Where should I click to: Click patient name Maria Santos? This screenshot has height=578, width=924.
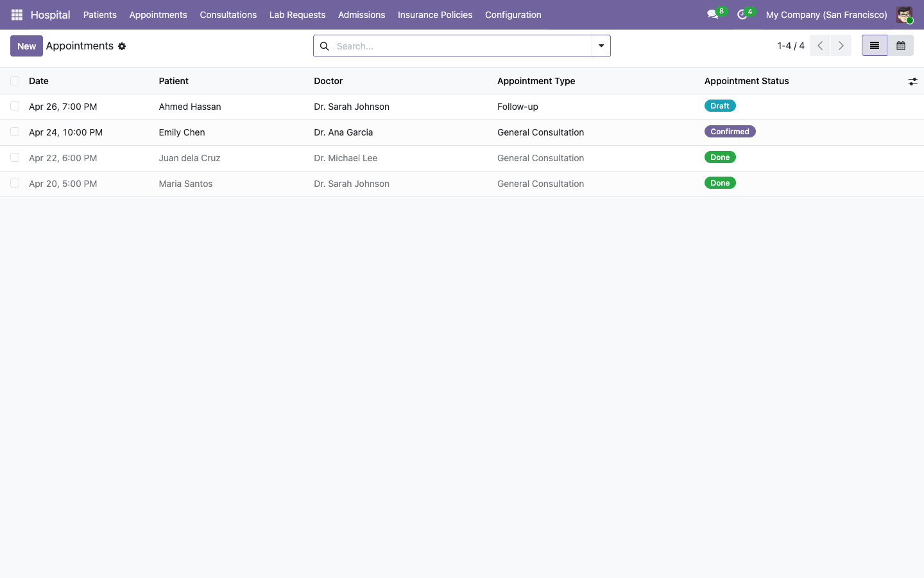[185, 184]
